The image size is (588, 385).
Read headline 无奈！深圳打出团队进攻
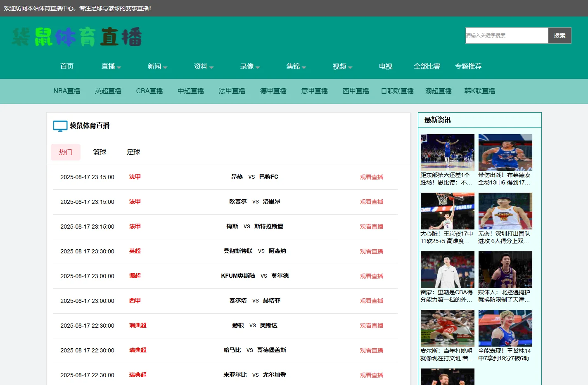click(x=504, y=237)
